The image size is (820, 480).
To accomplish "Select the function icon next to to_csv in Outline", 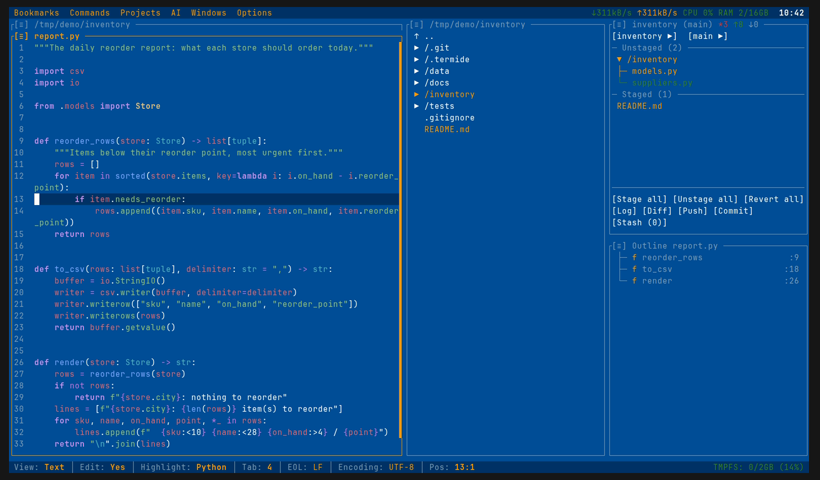I will (x=634, y=269).
